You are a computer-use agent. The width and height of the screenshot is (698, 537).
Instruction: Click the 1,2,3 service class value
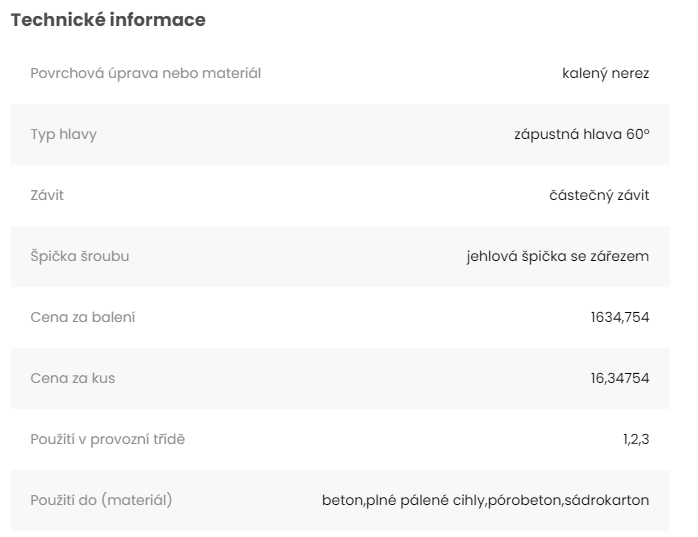click(636, 439)
